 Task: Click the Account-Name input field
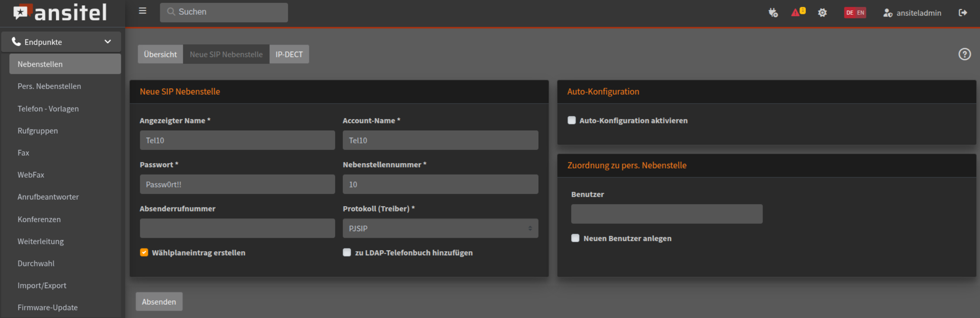click(440, 140)
